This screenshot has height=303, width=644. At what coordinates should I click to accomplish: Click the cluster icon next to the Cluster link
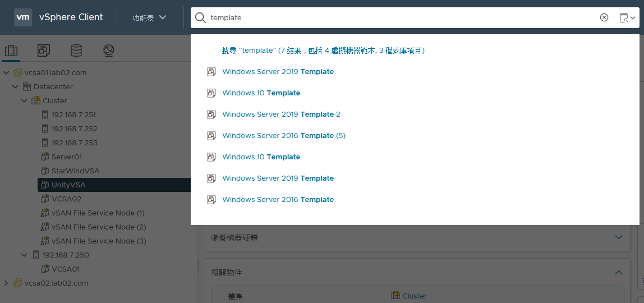coord(395,296)
